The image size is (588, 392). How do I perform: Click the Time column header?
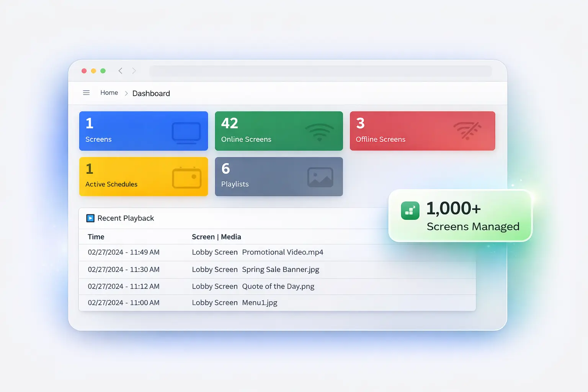tap(96, 237)
